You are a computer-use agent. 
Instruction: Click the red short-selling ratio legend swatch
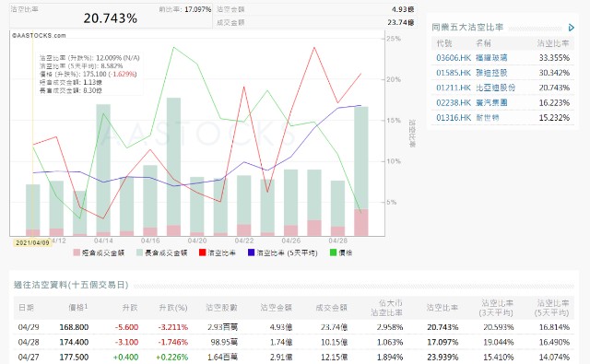pos(203,252)
